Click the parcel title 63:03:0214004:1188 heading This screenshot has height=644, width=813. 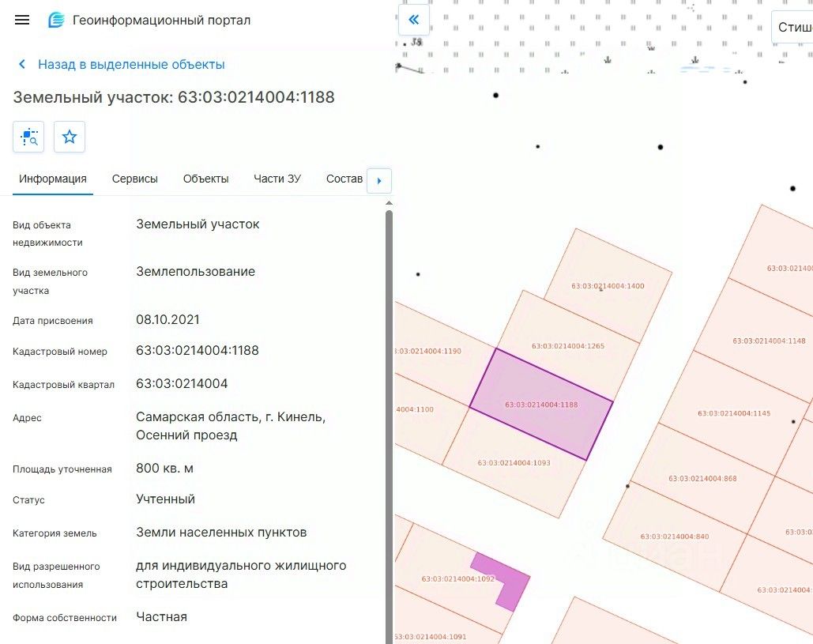click(x=174, y=97)
